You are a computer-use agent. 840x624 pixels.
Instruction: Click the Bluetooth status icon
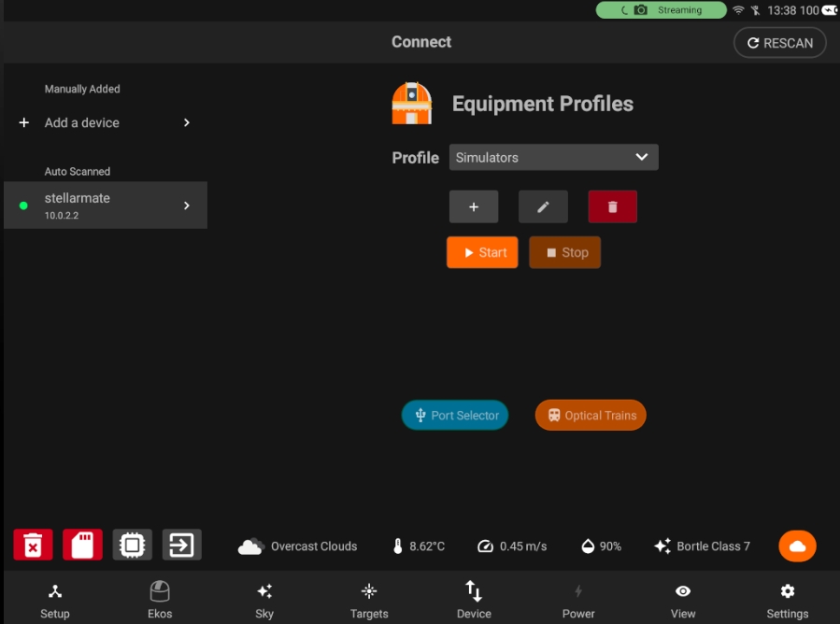coord(755,10)
